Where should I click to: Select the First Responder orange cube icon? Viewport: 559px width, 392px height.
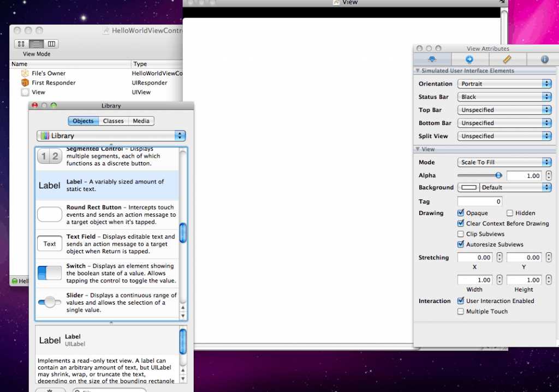25,83
